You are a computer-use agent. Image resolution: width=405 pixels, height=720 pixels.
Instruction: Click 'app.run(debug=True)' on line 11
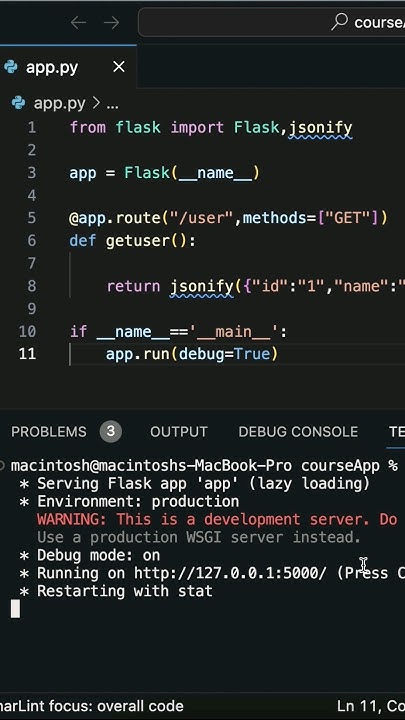pyautogui.click(x=192, y=354)
